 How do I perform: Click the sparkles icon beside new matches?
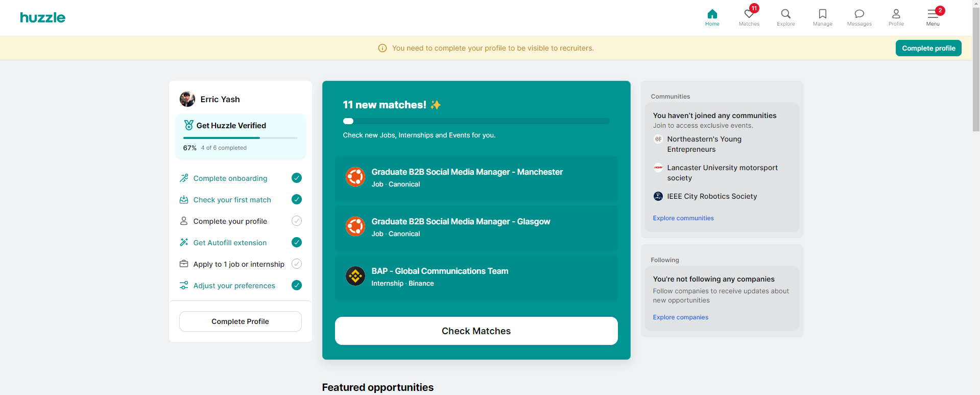pyautogui.click(x=436, y=105)
